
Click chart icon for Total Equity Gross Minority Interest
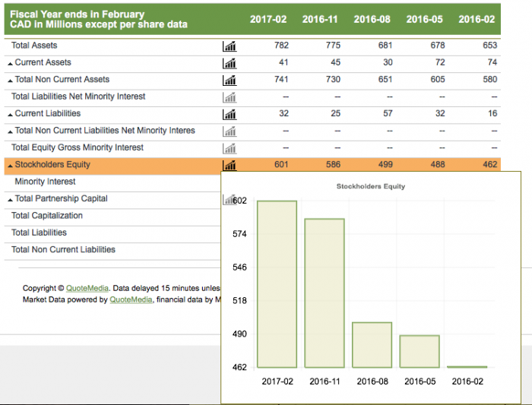pyautogui.click(x=229, y=148)
